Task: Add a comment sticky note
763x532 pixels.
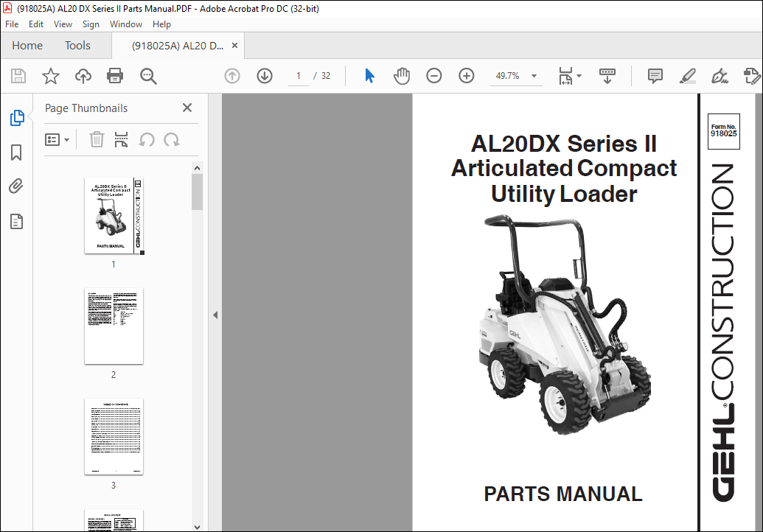Action: click(655, 76)
